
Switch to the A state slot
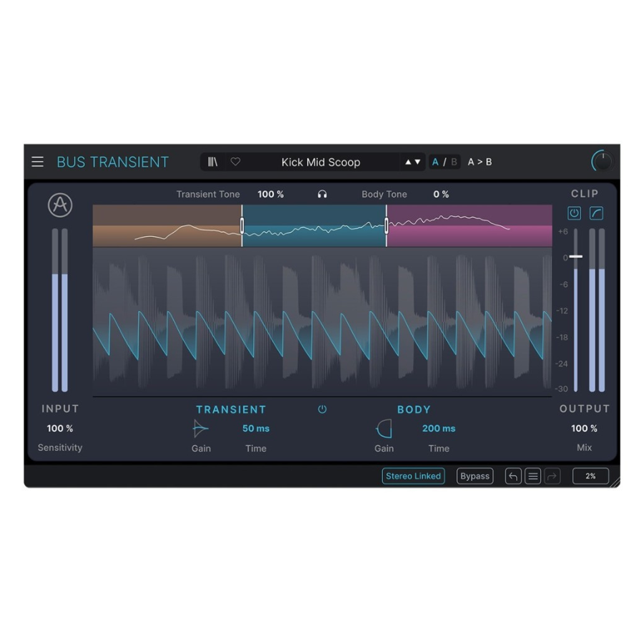pos(435,162)
